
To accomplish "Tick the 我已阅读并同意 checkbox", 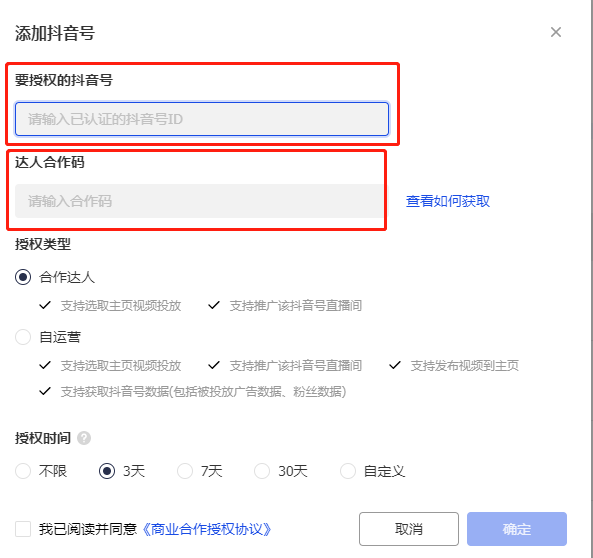I will pyautogui.click(x=23, y=529).
